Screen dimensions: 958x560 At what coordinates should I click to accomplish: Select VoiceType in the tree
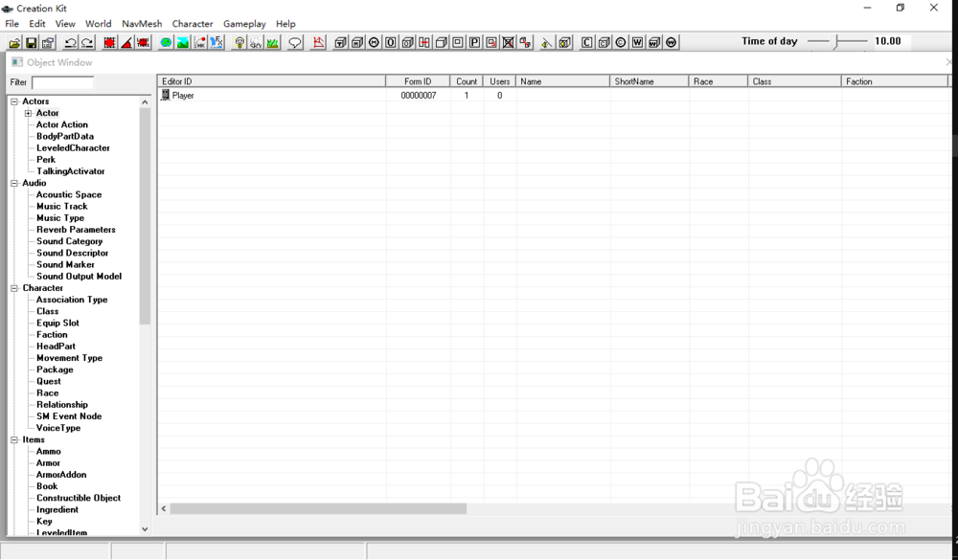pos(58,428)
